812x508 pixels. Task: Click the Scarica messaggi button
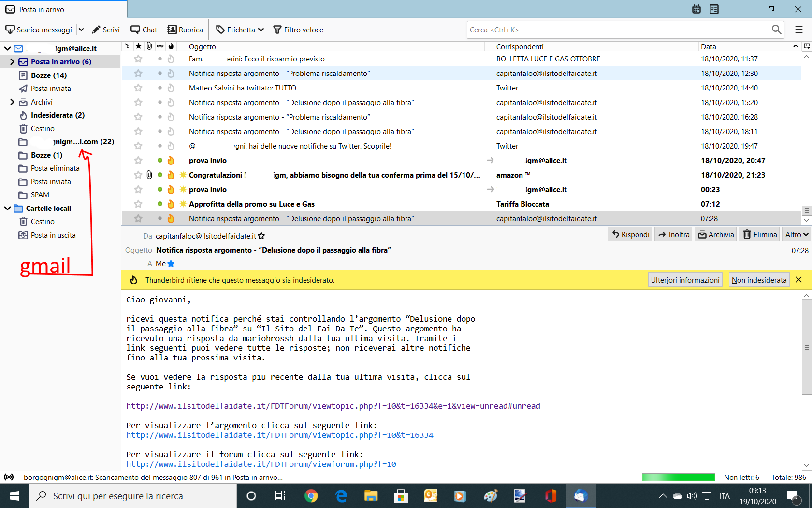(39, 30)
